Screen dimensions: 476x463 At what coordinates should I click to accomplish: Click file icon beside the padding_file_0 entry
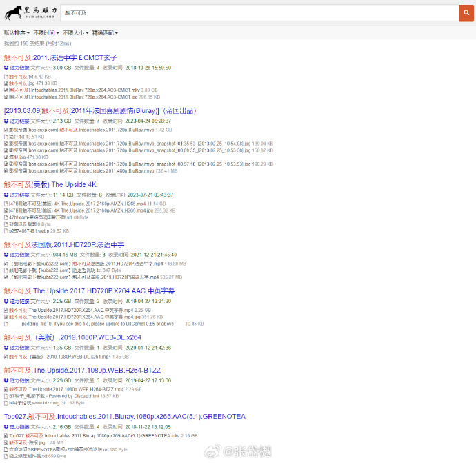[6, 324]
